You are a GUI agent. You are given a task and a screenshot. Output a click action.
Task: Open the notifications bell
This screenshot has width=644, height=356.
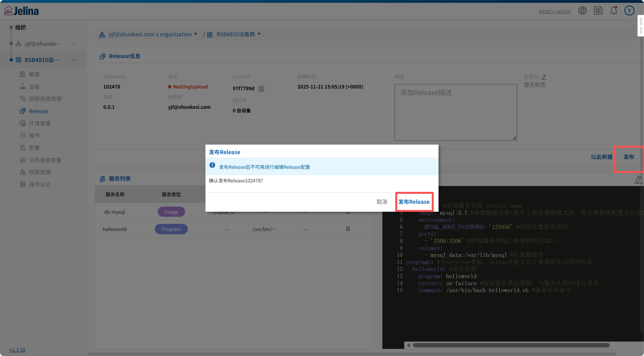pos(614,11)
